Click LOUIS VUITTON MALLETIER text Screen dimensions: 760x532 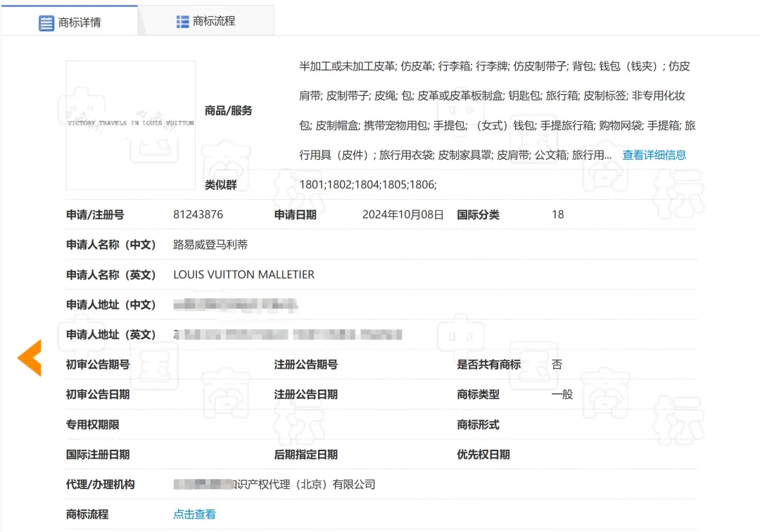(243, 274)
